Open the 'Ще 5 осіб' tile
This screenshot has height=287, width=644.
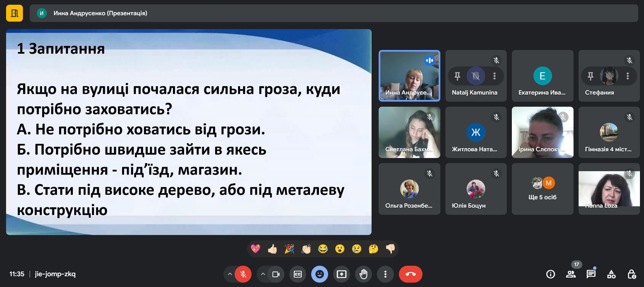(542, 189)
